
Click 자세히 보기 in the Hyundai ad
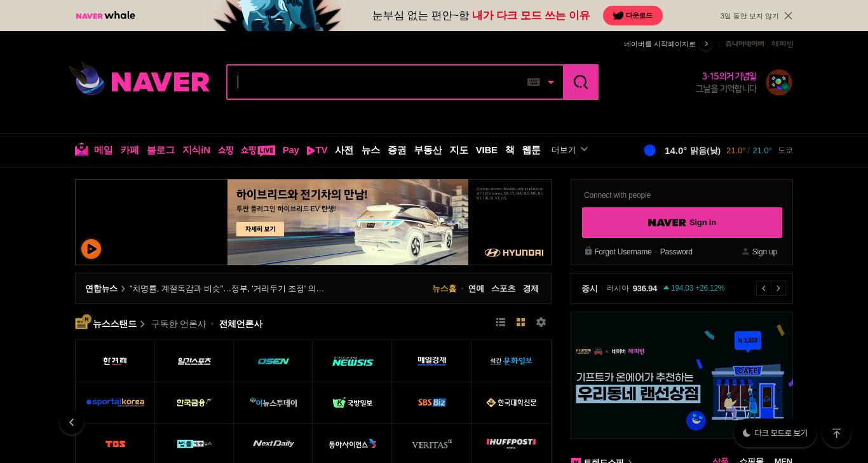tap(260, 229)
